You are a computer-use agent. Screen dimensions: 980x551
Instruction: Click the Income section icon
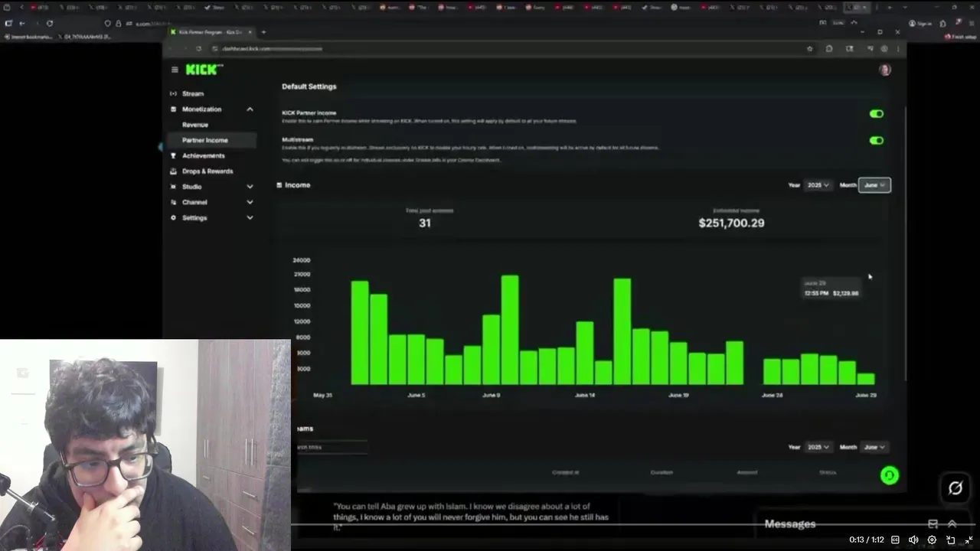click(x=279, y=185)
